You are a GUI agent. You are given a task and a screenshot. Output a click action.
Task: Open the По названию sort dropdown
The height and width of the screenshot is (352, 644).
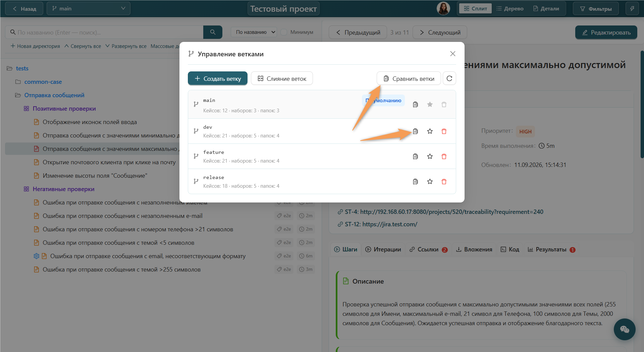254,32
